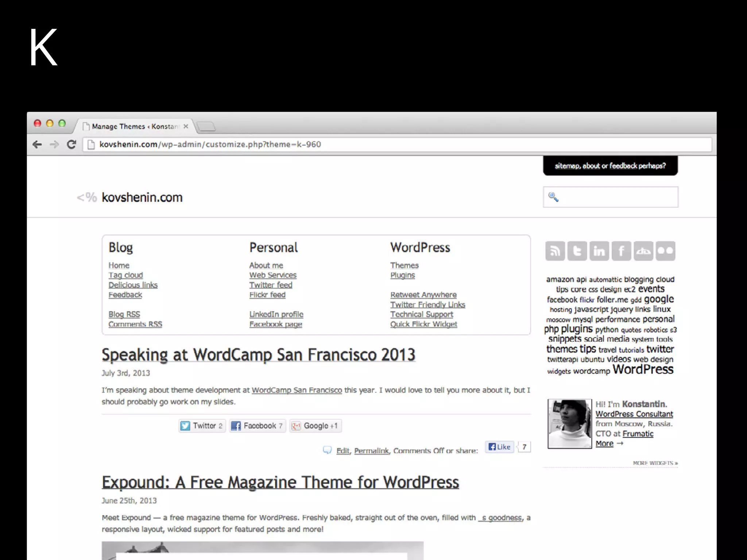Expand the More Widgets link
Image resolution: width=747 pixels, height=560 pixels.
655,463
